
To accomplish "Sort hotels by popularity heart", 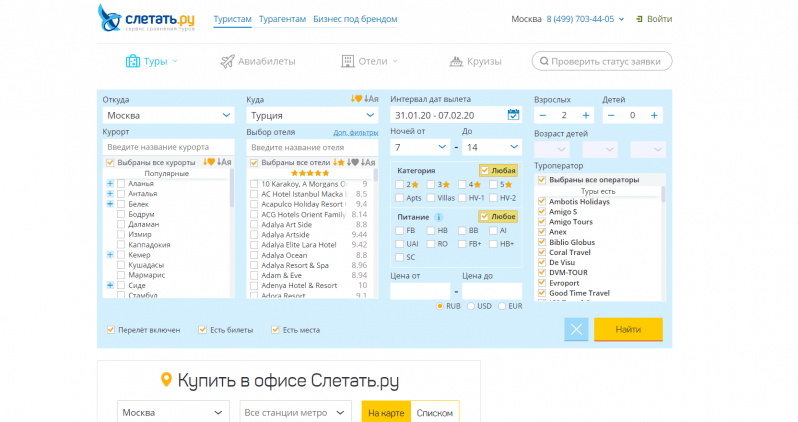I will [x=353, y=162].
